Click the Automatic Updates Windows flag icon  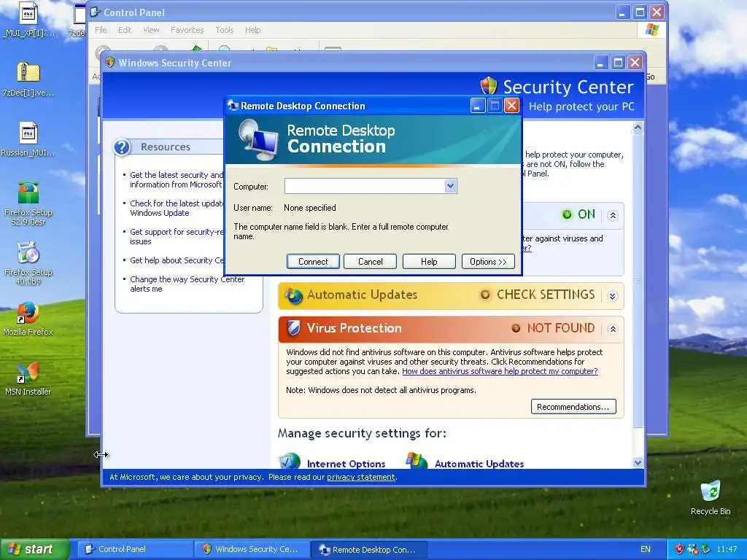[417, 460]
